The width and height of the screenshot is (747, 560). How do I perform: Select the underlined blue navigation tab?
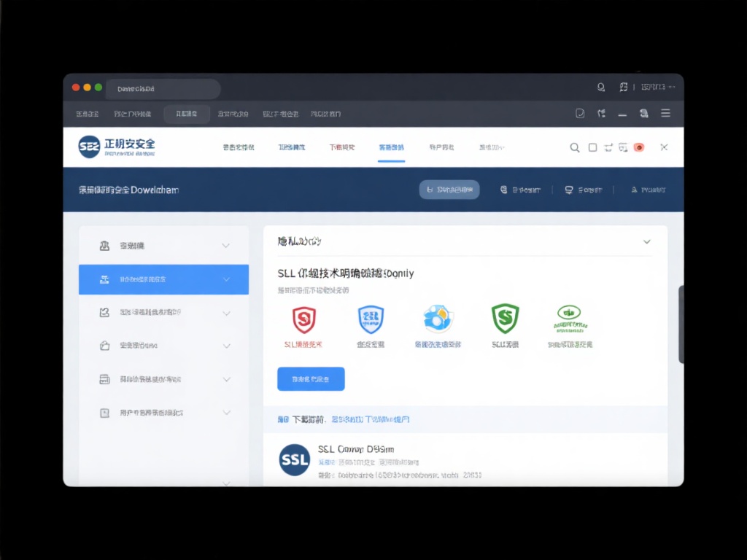tap(392, 147)
